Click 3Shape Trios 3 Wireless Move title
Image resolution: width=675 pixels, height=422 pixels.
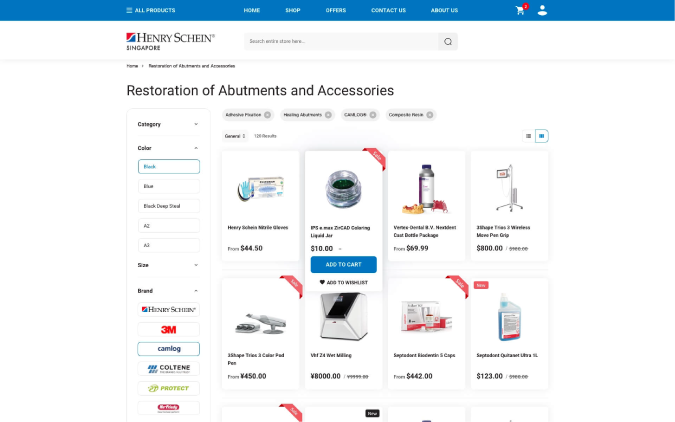tap(503, 231)
